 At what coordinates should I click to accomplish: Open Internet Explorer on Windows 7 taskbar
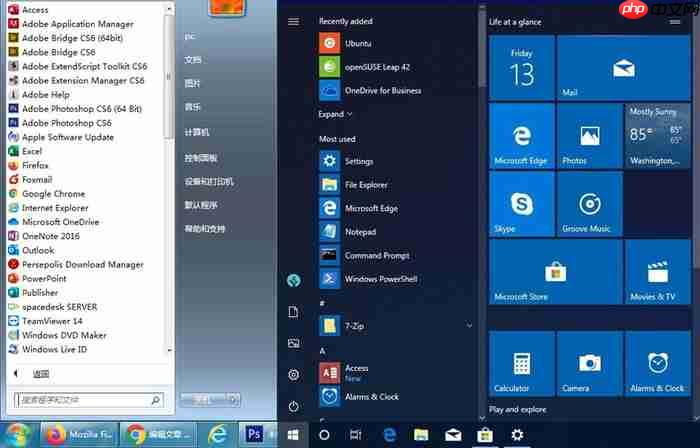tap(217, 435)
